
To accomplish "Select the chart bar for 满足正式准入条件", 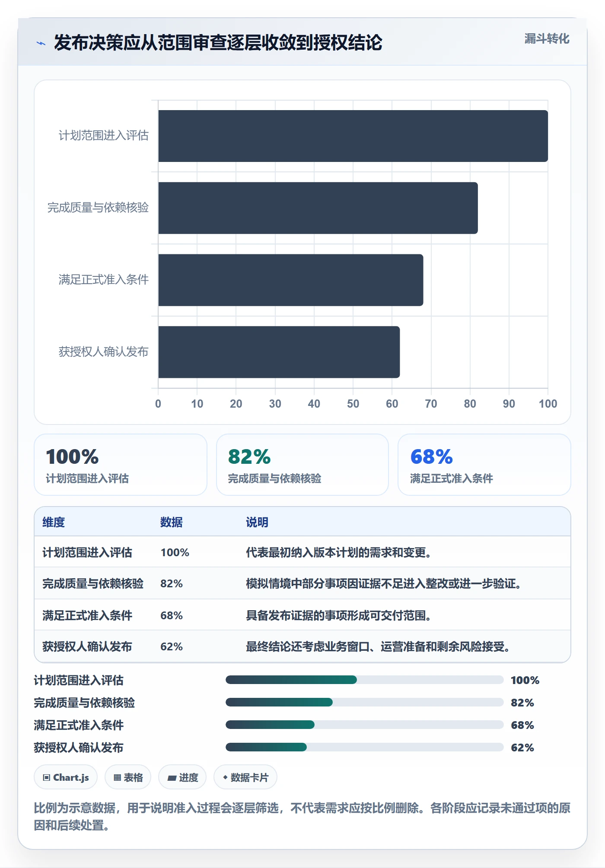I will tap(291, 280).
